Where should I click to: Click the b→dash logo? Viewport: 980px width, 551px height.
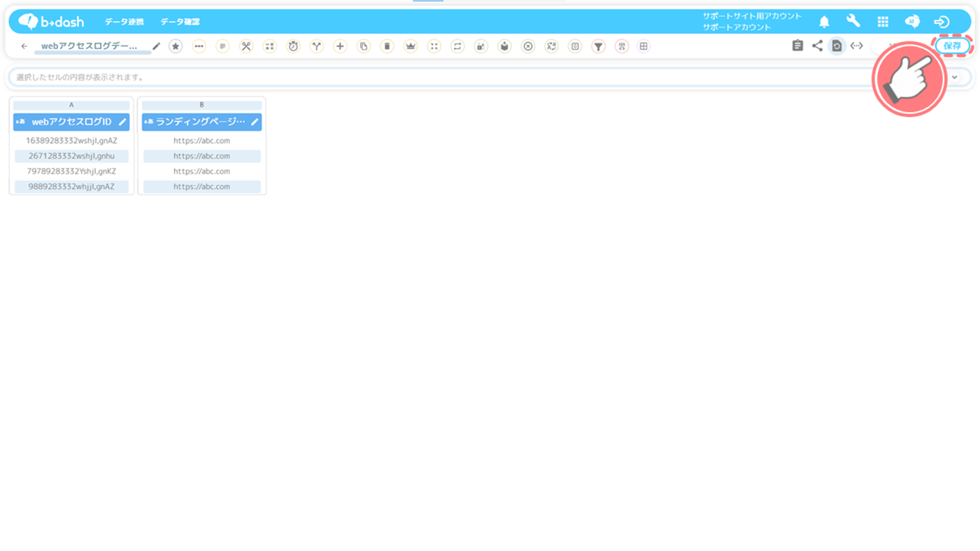[51, 21]
